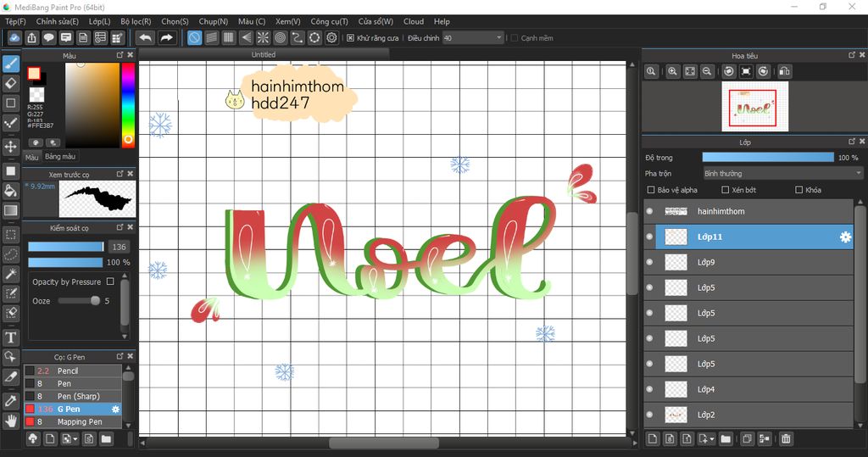Viewport: 868px width, 457px height.
Task: Toggle visibility of Lớp9 layer
Action: (649, 262)
